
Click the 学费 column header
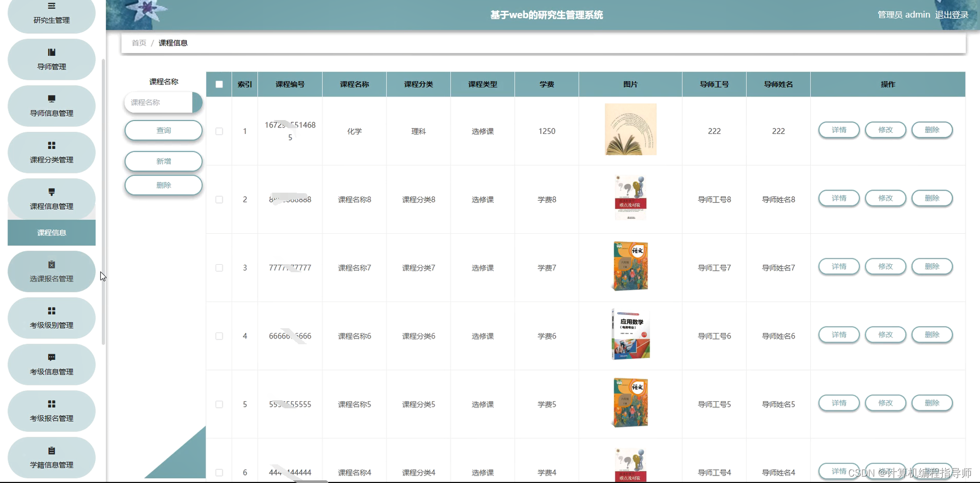pyautogui.click(x=547, y=84)
